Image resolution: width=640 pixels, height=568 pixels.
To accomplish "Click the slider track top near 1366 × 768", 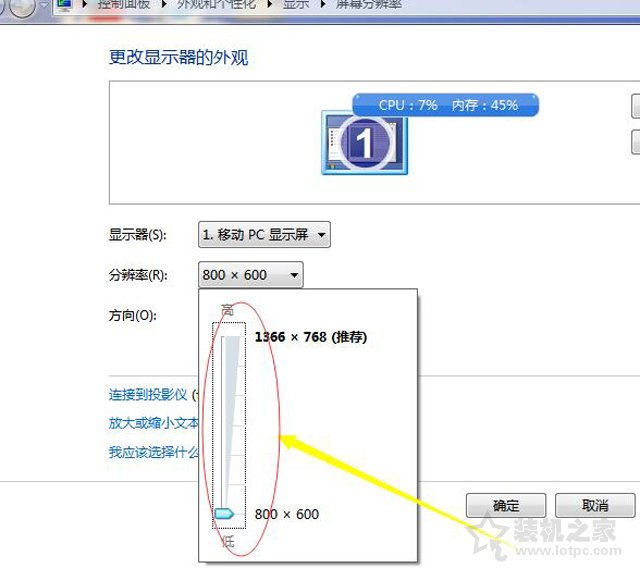I will pos(231,341).
